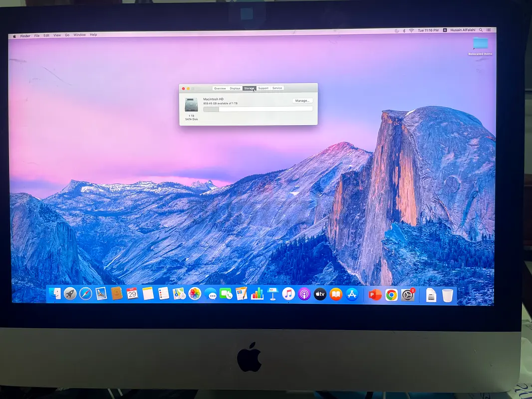Open the Finder File menu
Viewport: 532px width, 399px height.
click(36, 35)
